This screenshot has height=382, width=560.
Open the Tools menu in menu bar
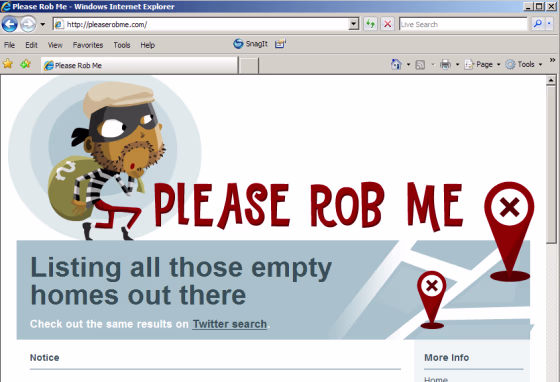(122, 45)
